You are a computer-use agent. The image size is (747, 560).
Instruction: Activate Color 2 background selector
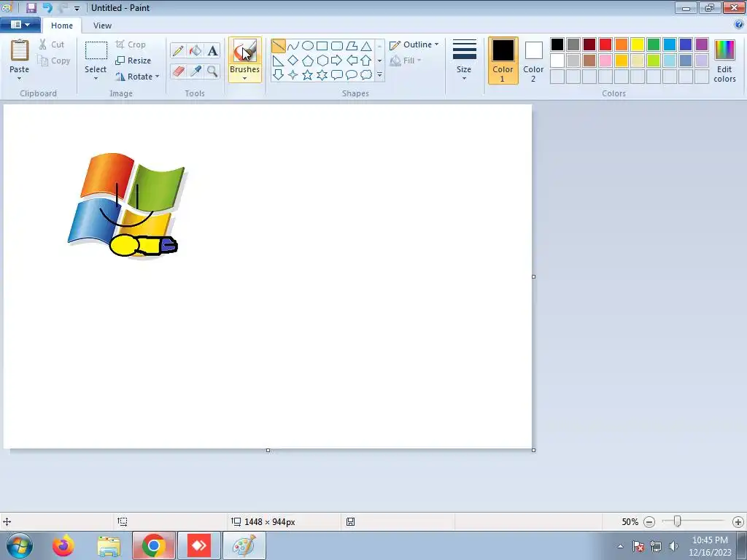(x=533, y=61)
